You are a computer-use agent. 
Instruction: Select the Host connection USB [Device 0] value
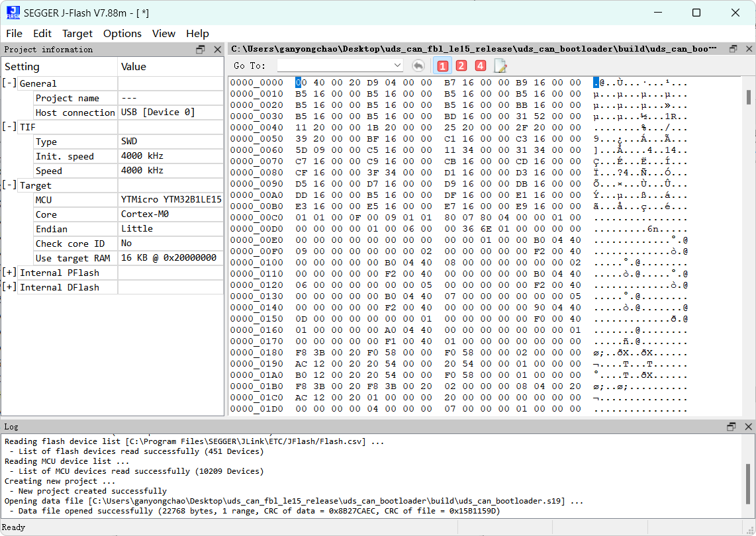click(171, 112)
